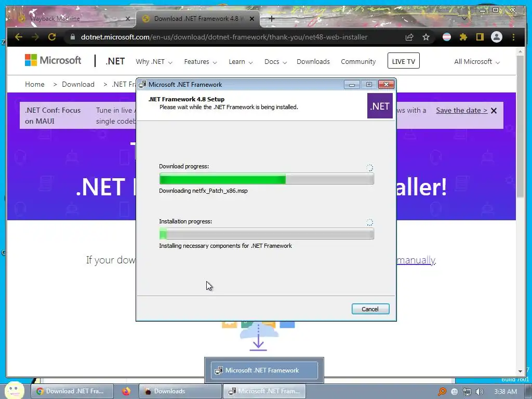The width and height of the screenshot is (532, 399).
Task: Go forward in browser history
Action: pos(35,37)
